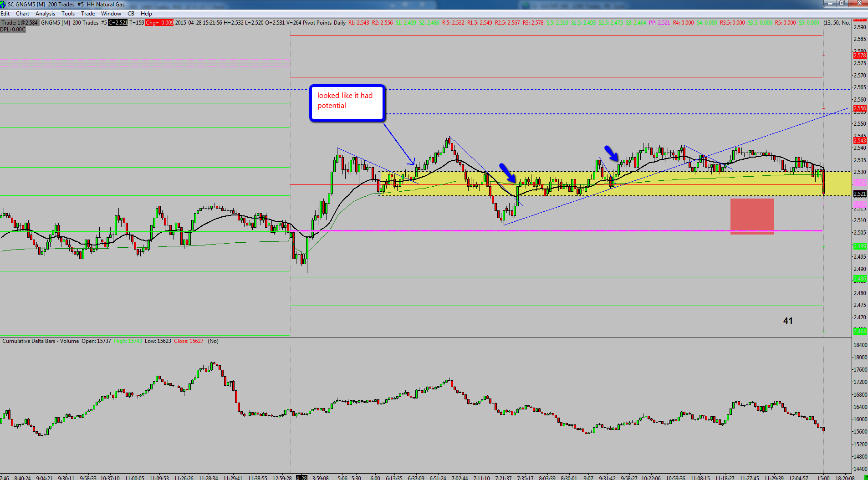Open the Tools menu
868x480 pixels.
pos(68,14)
